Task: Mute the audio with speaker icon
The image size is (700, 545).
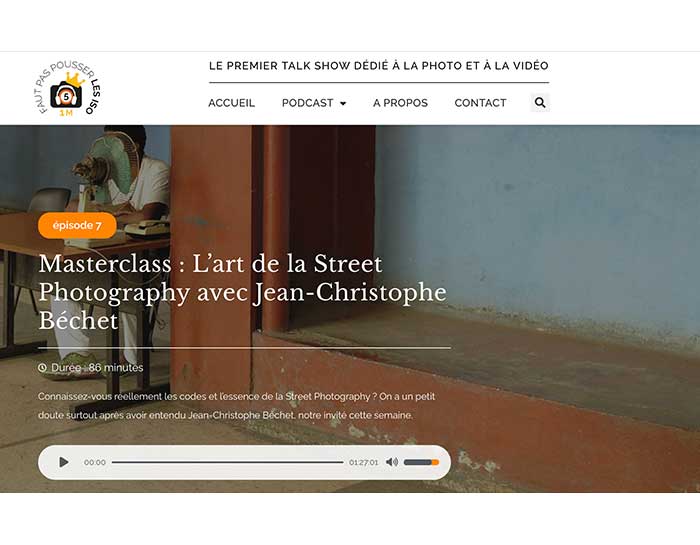Action: 392,462
